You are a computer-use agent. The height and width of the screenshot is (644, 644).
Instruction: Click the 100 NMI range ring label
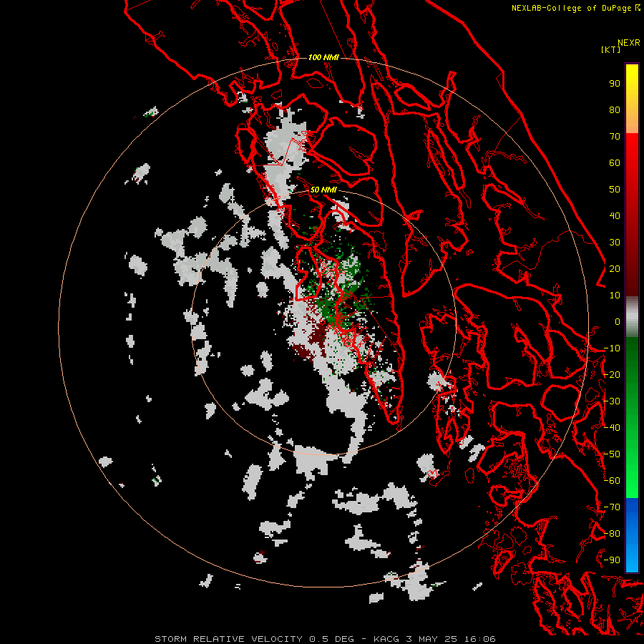[x=323, y=57]
